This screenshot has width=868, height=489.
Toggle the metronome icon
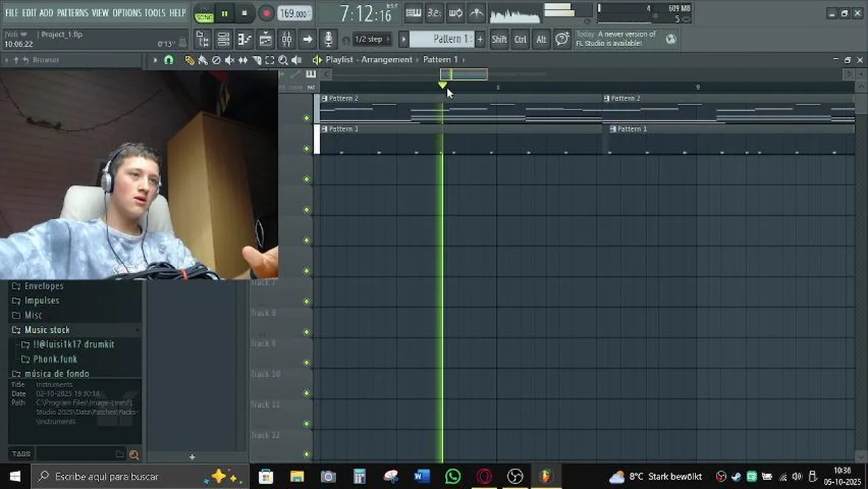pos(477,13)
